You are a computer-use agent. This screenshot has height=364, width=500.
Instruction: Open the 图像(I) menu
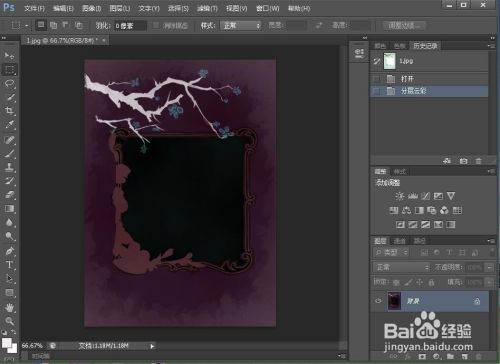tap(91, 8)
